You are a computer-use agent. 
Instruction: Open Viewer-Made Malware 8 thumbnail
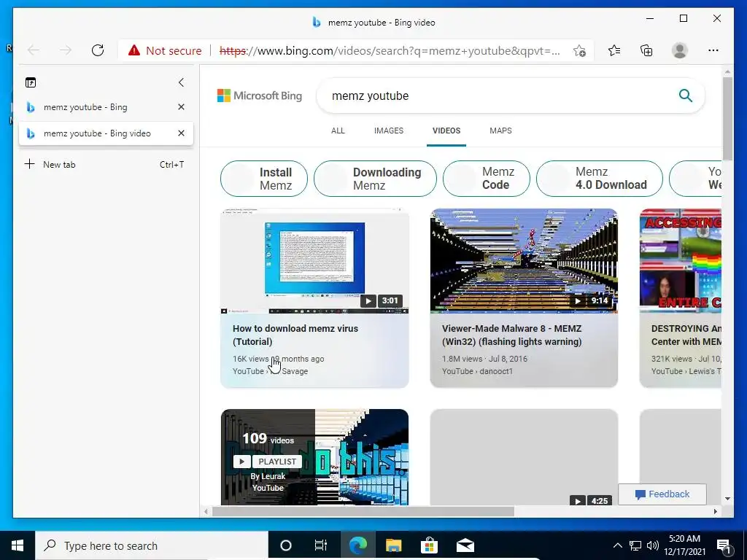[524, 261]
